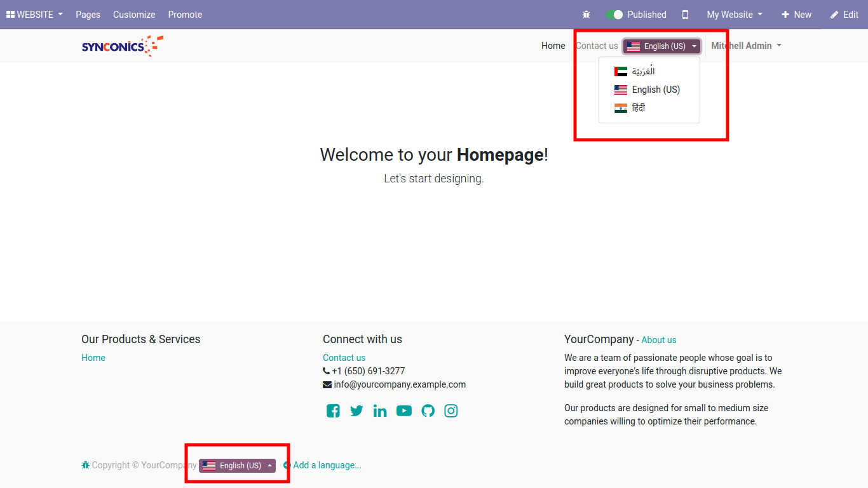Open the Customize menu
Screen dimensions: 868x488
(x=134, y=15)
